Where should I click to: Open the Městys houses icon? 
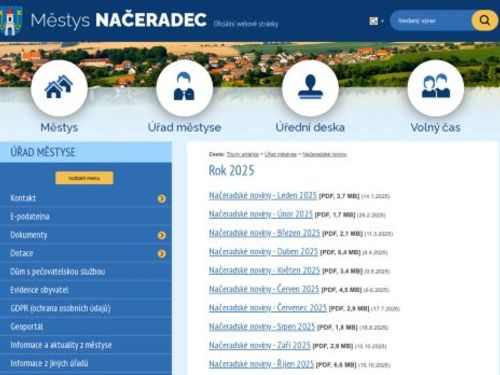59,88
